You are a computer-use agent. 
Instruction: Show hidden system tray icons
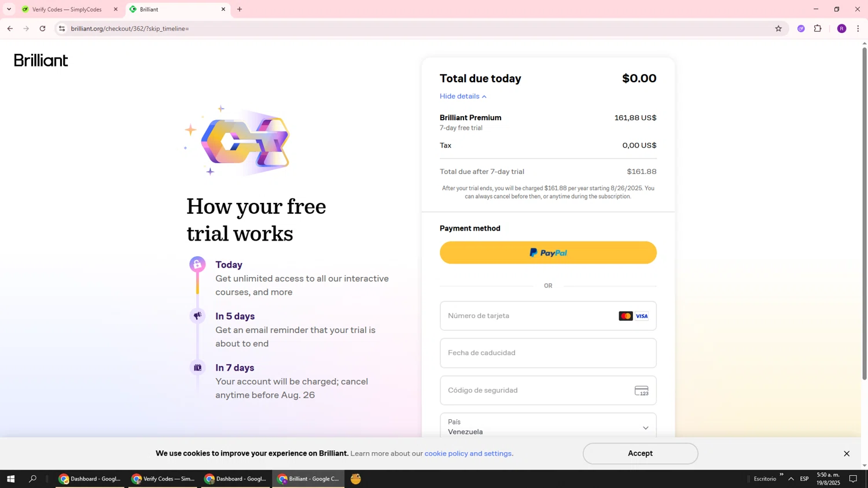790,479
